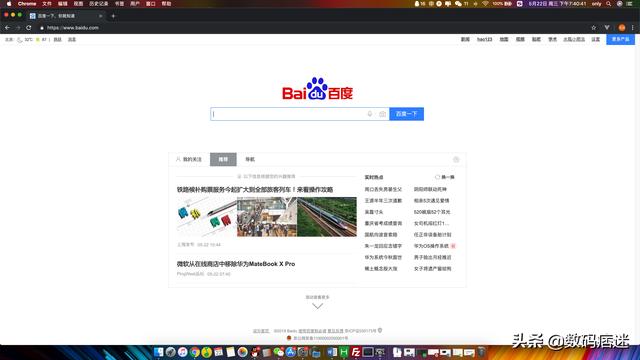The height and width of the screenshot is (360, 640).
Task: Switch to the 我的关注 tab
Action: (189, 160)
